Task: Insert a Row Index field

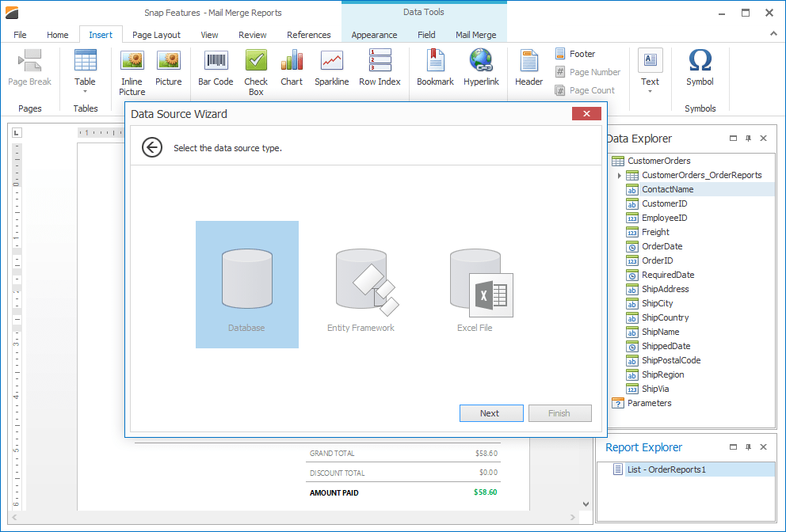Action: click(380, 61)
